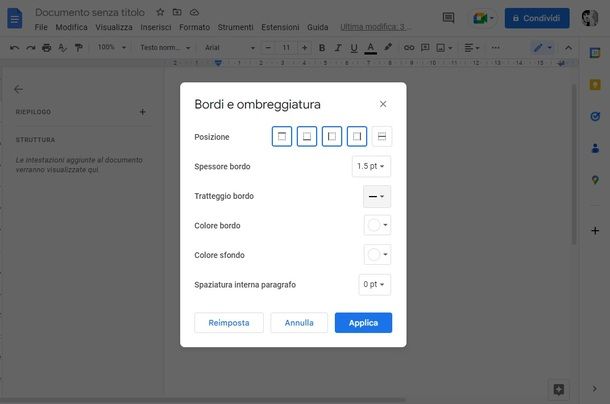The width and height of the screenshot is (610, 404).
Task: Add a summary with the plus icon
Action: click(x=142, y=112)
